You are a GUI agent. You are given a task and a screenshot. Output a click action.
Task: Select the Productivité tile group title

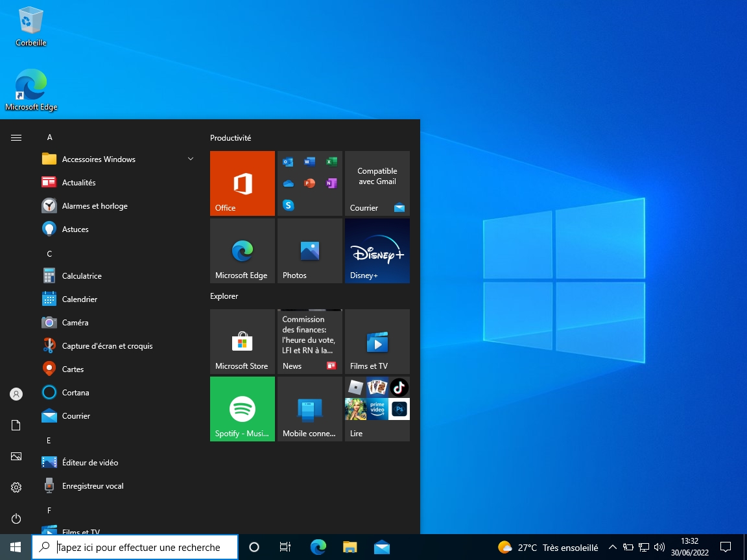click(231, 138)
